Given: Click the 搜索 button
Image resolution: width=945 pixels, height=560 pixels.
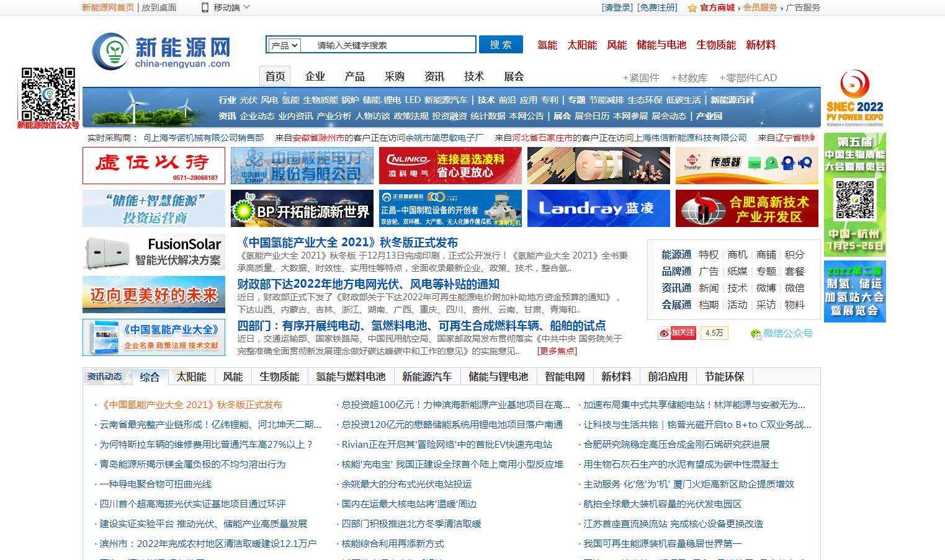Looking at the screenshot, I should pyautogui.click(x=501, y=45).
